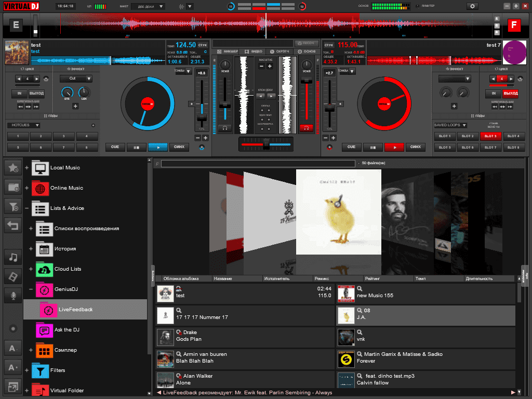Open the empty effect dropdown on red deck
532x399 pixels.
click(x=455, y=79)
